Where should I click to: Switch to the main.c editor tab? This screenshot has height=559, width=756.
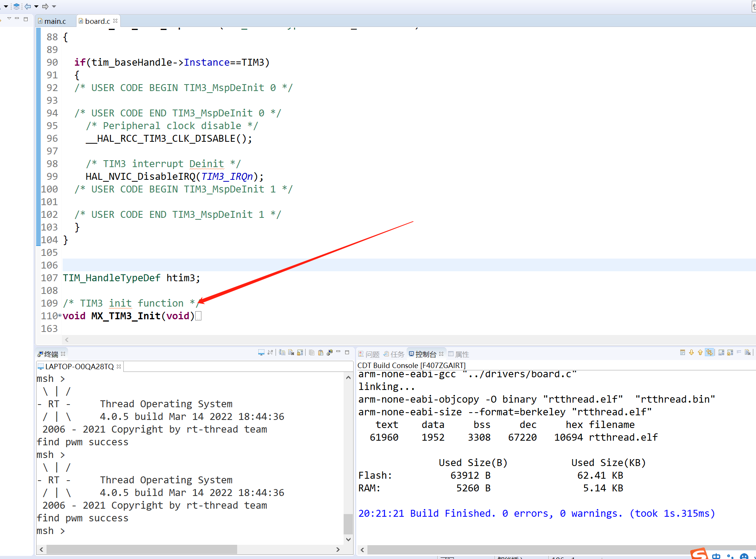pyautogui.click(x=55, y=21)
